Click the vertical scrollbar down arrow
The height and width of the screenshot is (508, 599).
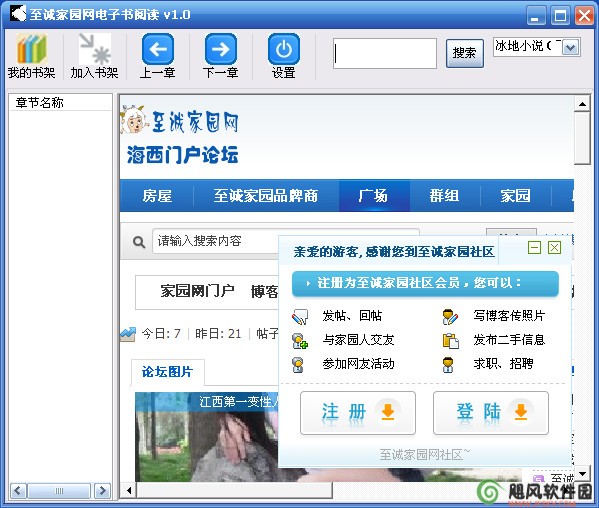tap(582, 474)
